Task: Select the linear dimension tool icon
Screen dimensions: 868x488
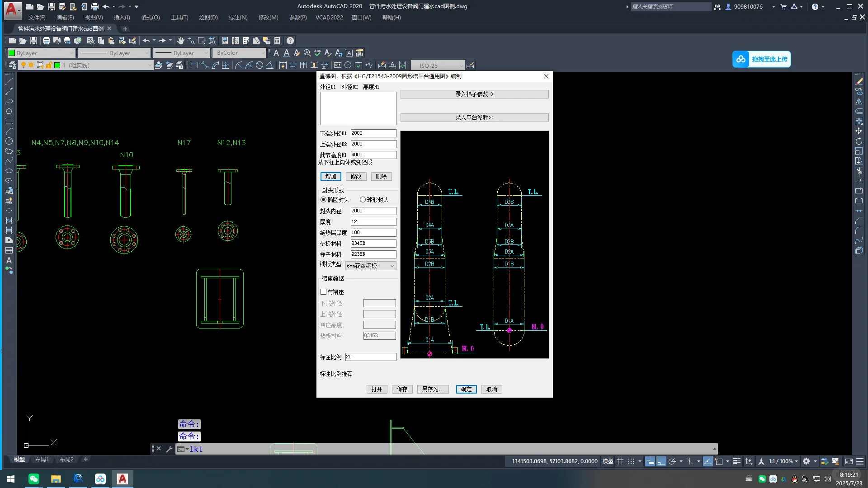Action: pyautogui.click(x=193, y=65)
